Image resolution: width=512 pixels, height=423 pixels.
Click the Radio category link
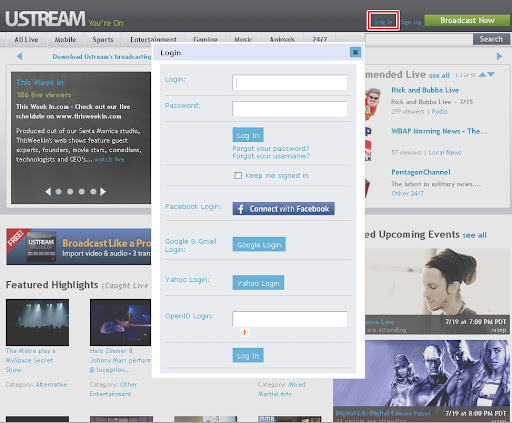point(439,112)
